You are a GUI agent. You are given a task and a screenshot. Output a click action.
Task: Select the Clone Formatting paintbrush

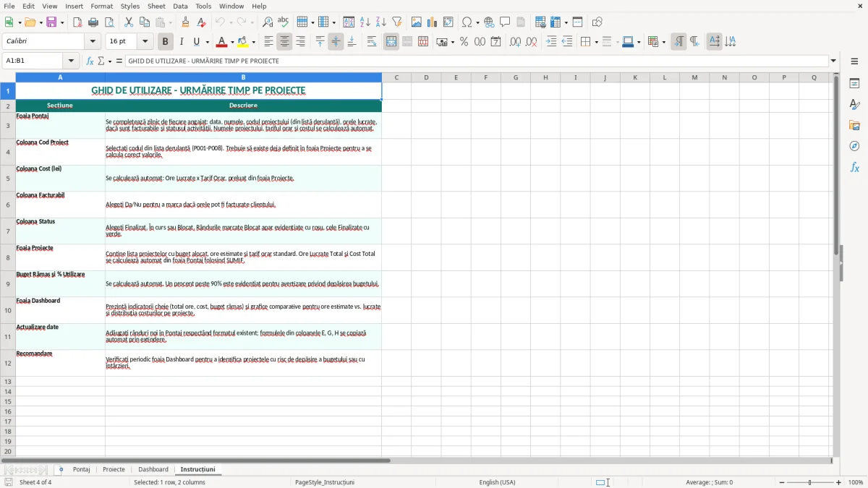[x=185, y=22]
